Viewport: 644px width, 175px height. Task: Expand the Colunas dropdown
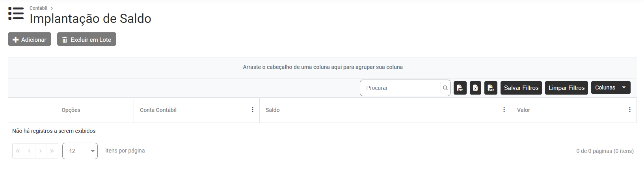click(610, 87)
